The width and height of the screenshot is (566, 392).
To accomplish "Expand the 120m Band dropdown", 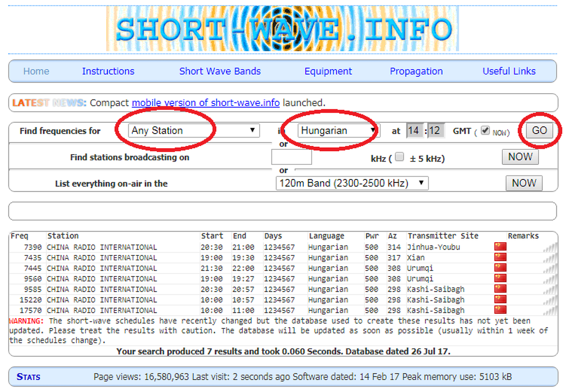I will tap(352, 183).
